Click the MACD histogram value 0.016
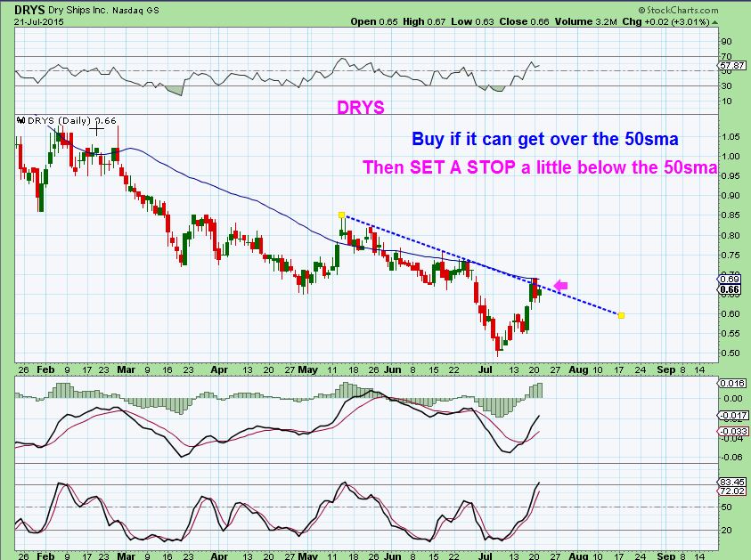Viewport: 751px width, 560px height. tap(733, 383)
